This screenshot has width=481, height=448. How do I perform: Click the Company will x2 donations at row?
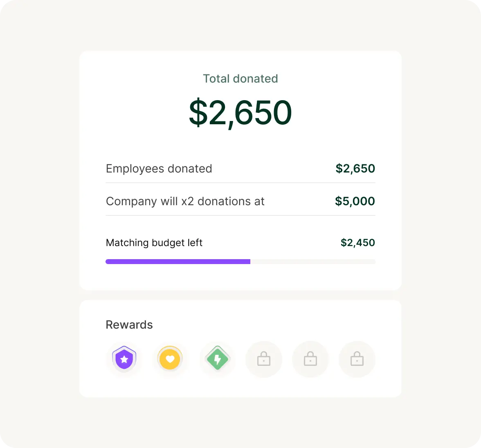pos(240,202)
